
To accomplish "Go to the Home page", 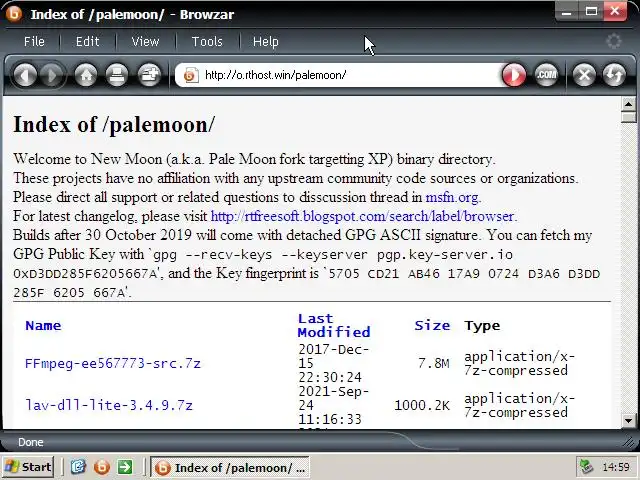I will click(86, 75).
